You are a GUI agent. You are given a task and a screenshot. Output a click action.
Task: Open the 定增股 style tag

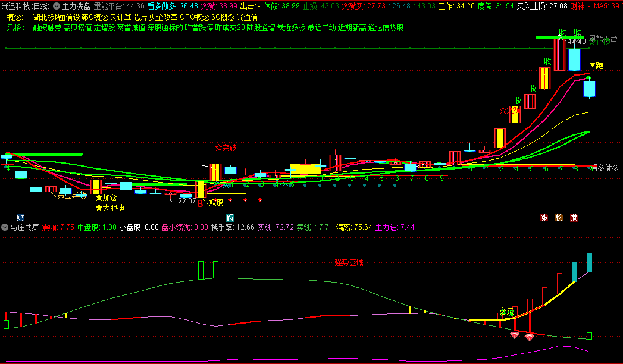105,27
